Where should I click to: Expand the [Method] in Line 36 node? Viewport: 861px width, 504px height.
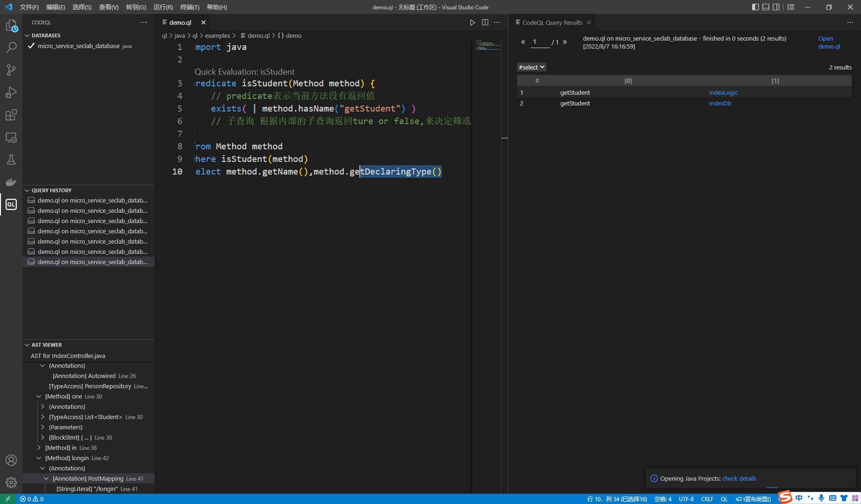[39, 448]
